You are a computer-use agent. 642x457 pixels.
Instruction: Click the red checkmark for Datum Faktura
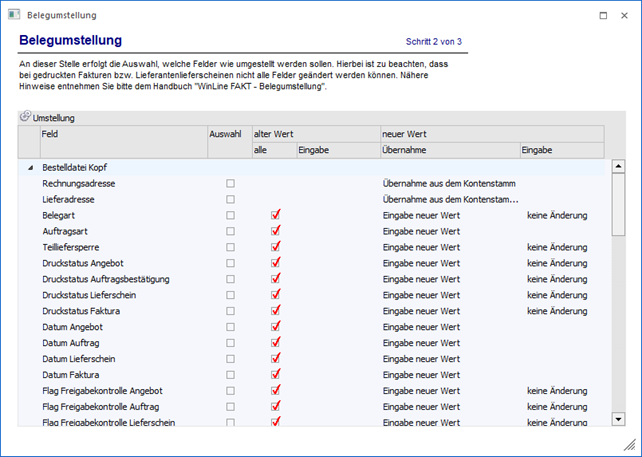point(276,375)
